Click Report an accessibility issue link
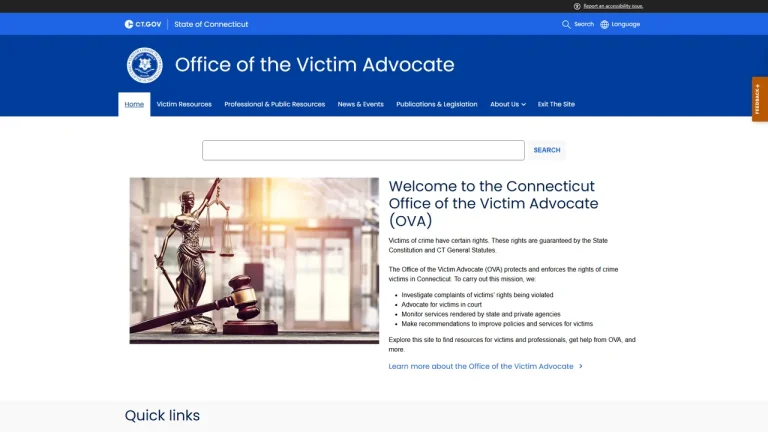 click(x=613, y=6)
